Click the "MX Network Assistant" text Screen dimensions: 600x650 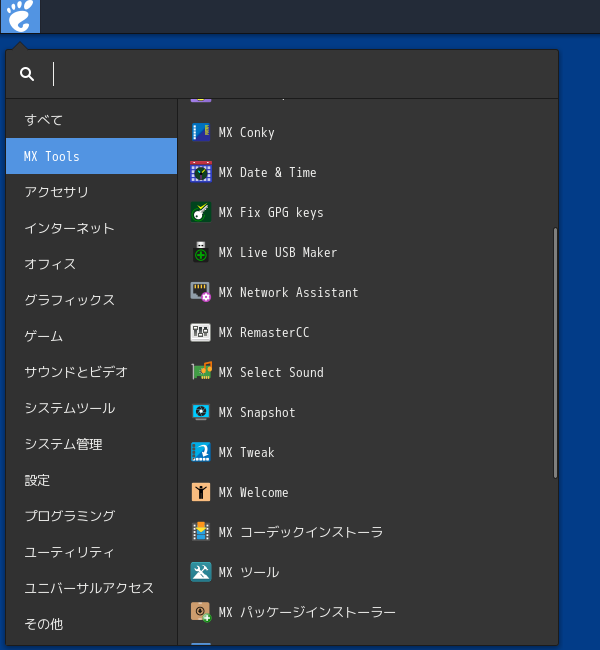click(x=288, y=293)
